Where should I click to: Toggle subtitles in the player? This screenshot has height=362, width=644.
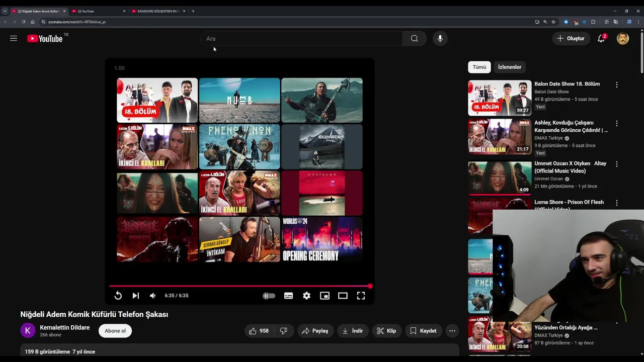(288, 296)
